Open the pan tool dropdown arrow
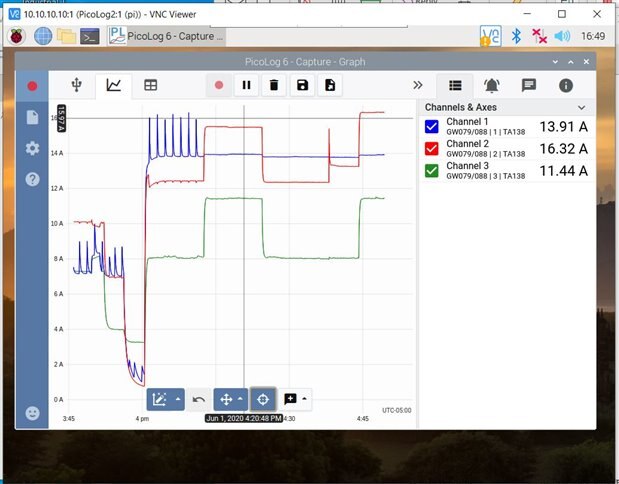The image size is (619, 484). (240, 399)
